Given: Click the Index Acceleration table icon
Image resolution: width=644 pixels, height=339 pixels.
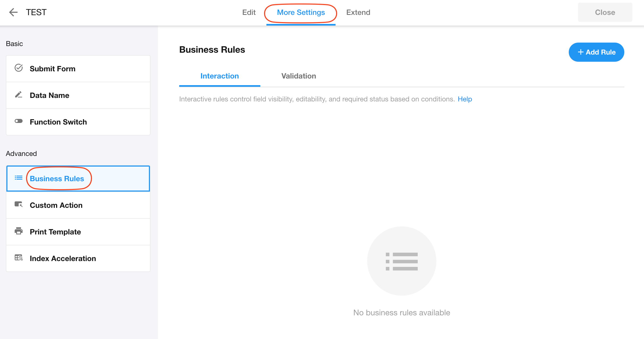Looking at the screenshot, I should pos(19,258).
